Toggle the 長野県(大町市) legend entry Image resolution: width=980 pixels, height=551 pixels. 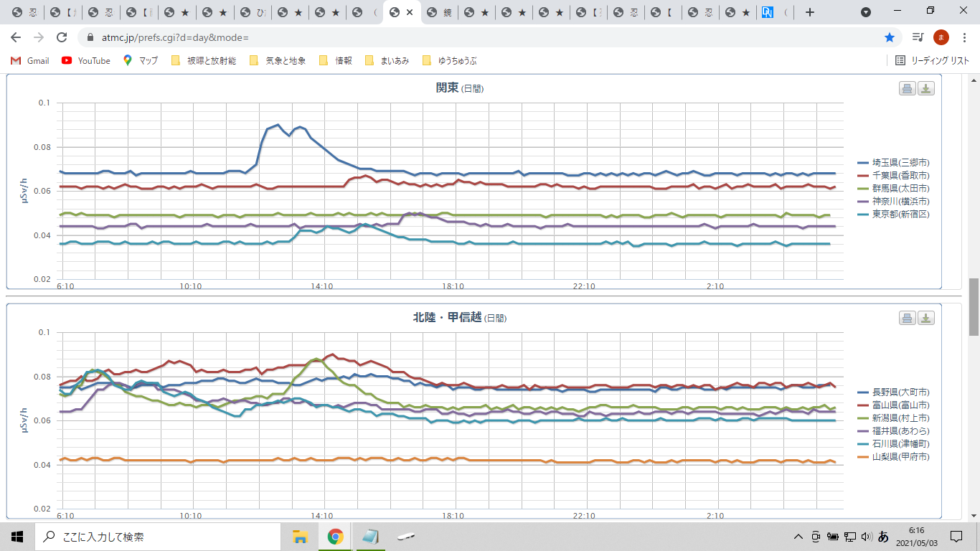click(x=894, y=392)
